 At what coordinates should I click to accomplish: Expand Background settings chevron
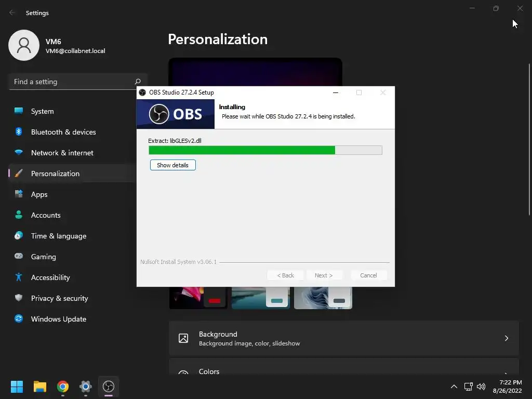click(x=506, y=338)
